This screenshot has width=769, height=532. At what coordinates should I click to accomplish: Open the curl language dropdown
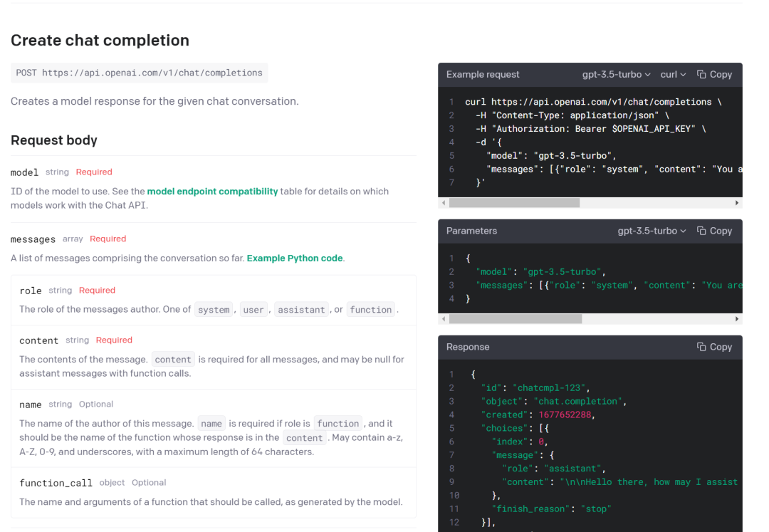tap(673, 75)
